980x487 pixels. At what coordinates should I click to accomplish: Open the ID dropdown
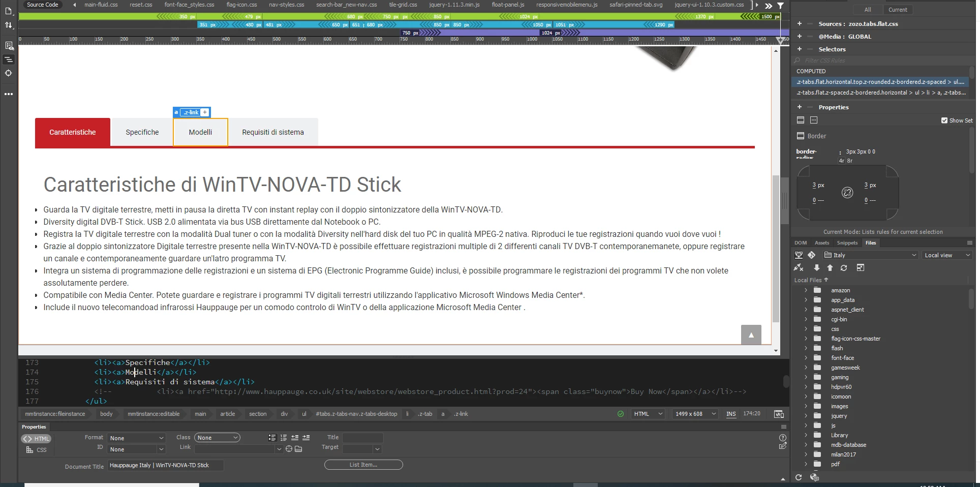[137, 449]
